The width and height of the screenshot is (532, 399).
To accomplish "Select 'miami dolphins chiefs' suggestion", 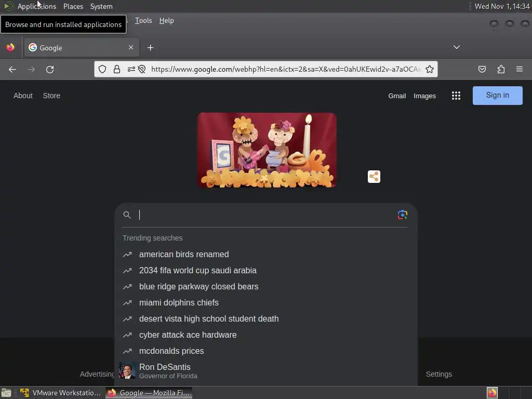I will tap(265, 303).
